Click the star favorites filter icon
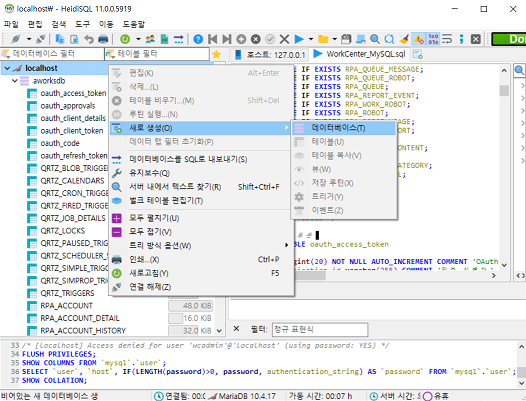The height and width of the screenshot is (401, 526). click(217, 54)
